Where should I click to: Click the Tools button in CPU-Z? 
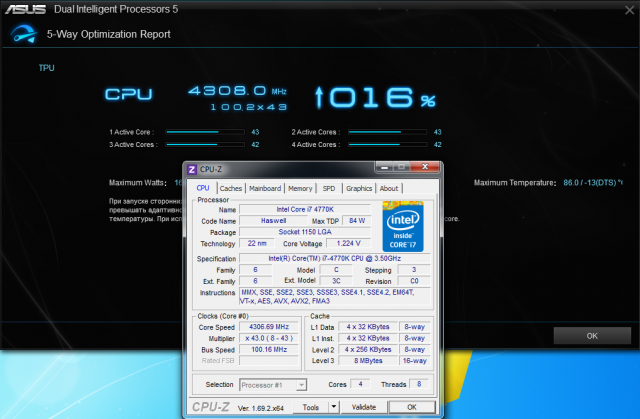(x=311, y=407)
